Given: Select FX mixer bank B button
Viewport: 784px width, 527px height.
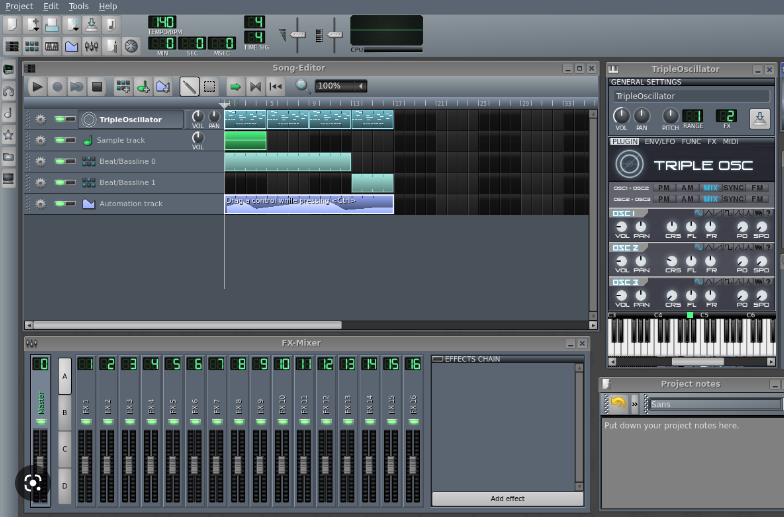Looking at the screenshot, I should [65, 412].
